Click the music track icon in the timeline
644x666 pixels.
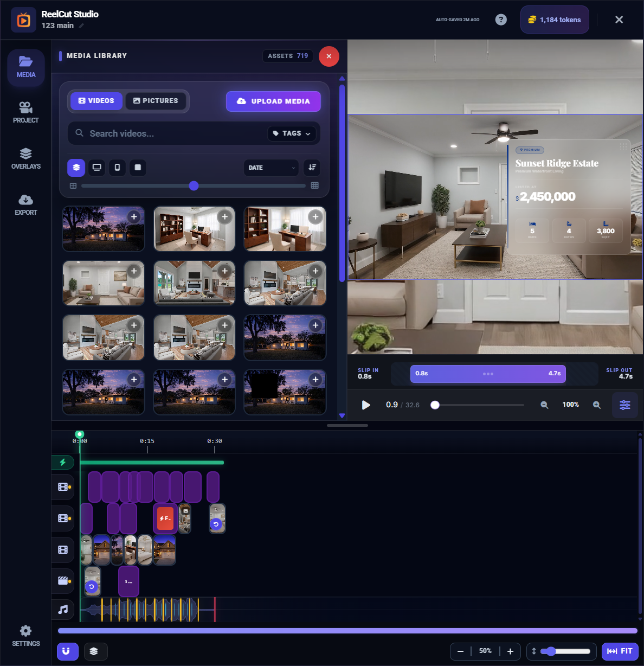click(x=63, y=609)
